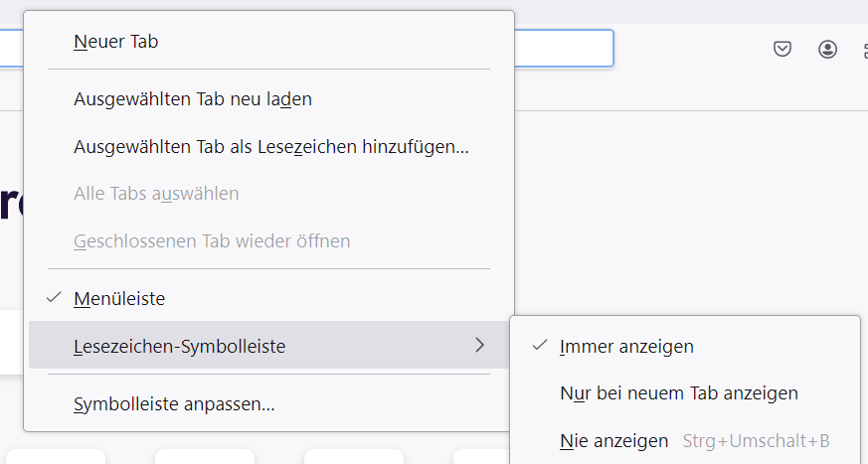
Task: Toggle the Menüleiste menu bar option
Action: pyautogui.click(x=119, y=298)
